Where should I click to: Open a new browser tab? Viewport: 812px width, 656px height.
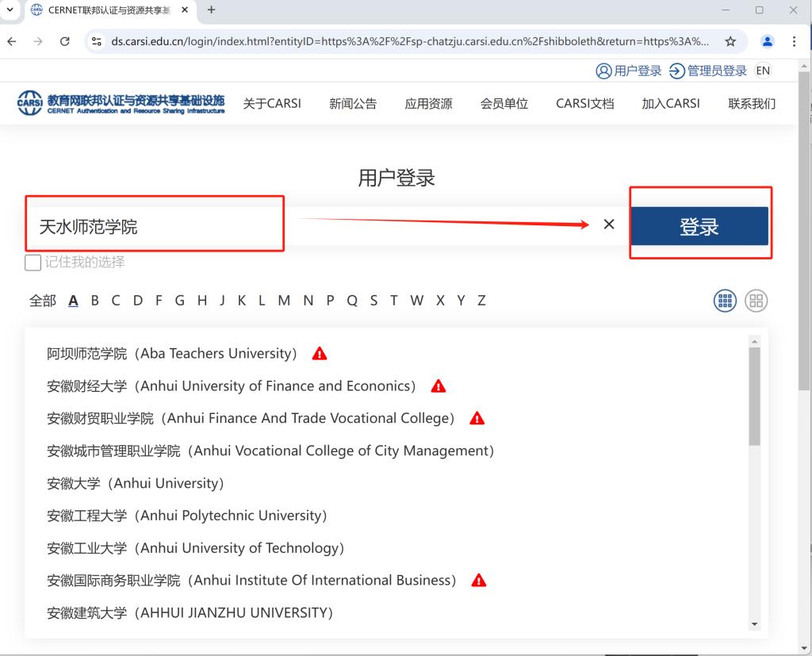[x=211, y=10]
